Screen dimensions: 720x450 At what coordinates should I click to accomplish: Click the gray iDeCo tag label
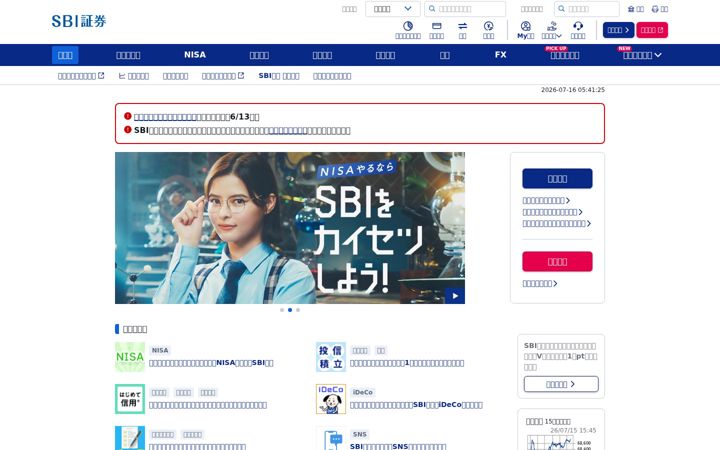pyautogui.click(x=363, y=392)
